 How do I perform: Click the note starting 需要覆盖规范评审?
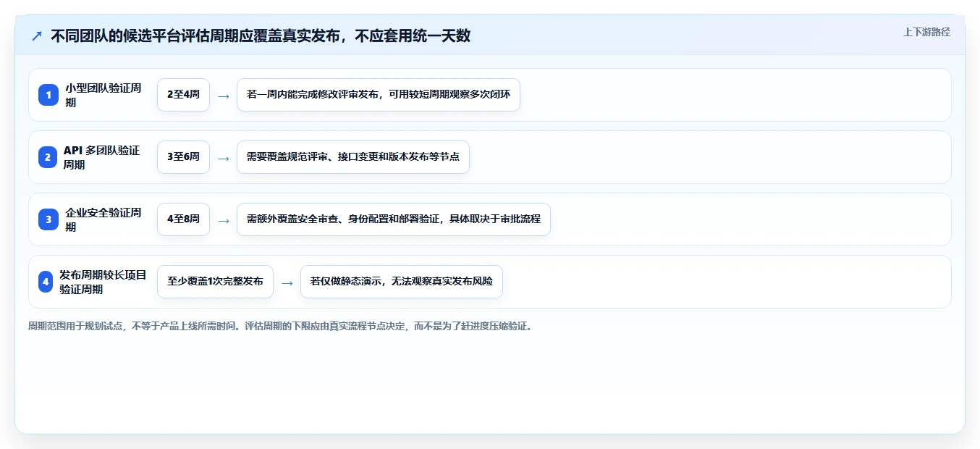pos(353,157)
